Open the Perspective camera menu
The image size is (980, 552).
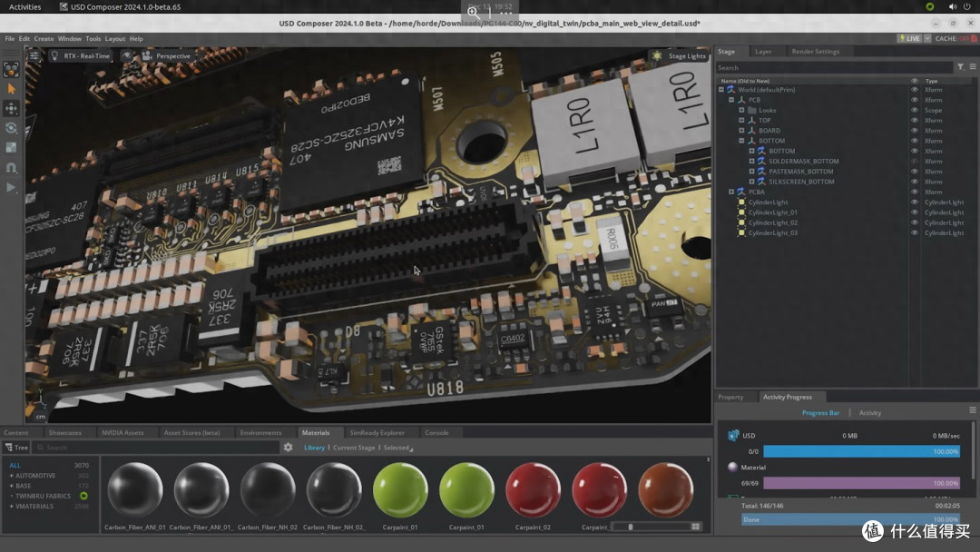(166, 55)
